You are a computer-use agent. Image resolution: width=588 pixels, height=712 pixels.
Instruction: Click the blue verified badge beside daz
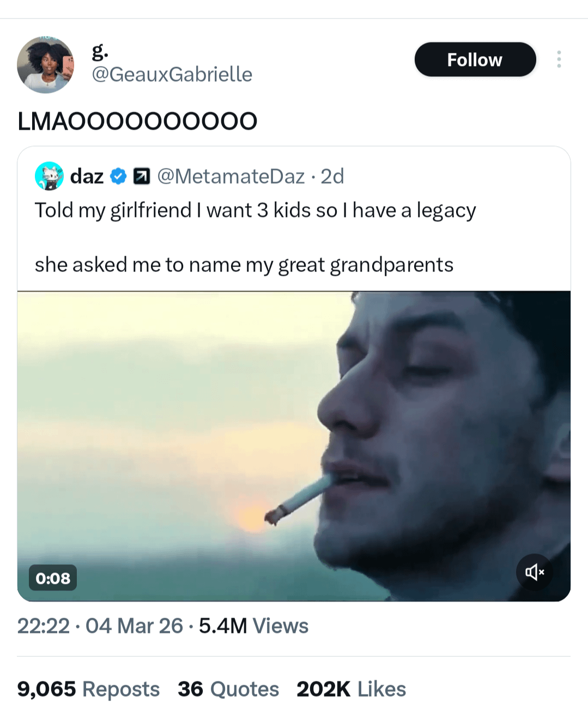tap(119, 176)
